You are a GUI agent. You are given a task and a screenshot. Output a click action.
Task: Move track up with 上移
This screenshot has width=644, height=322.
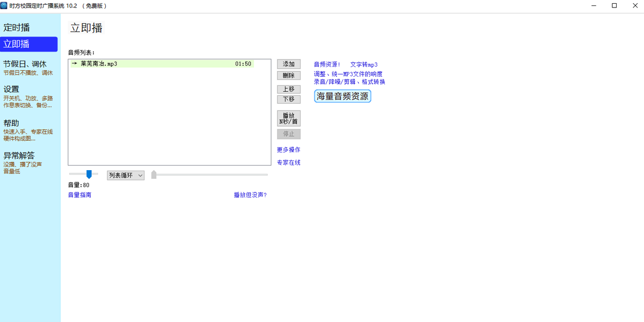point(289,89)
